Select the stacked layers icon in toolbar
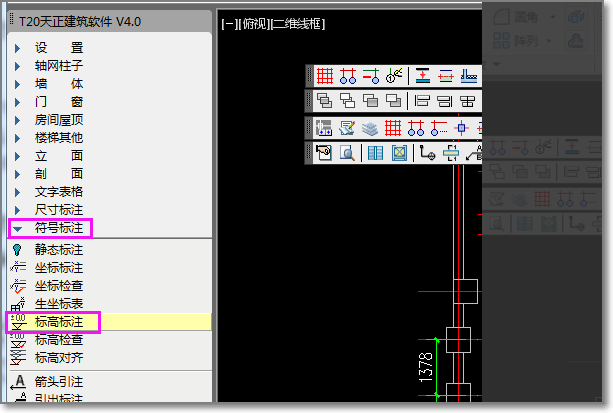Screen dimensions: 613x413 pos(370,128)
